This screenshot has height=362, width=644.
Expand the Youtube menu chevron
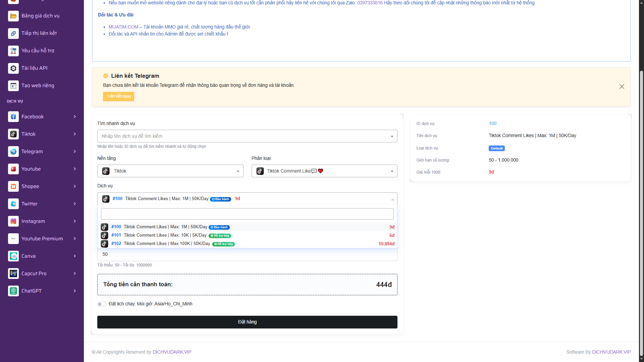coord(75,169)
